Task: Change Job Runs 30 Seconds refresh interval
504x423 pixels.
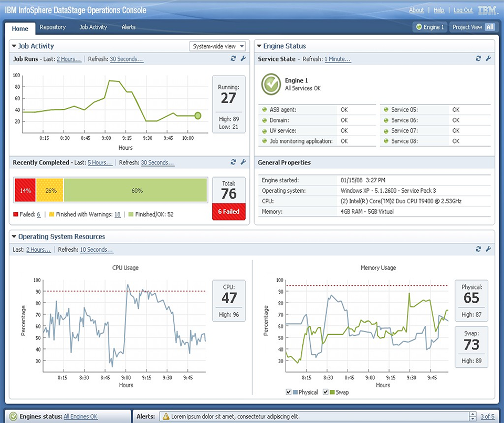Action: 127,59
